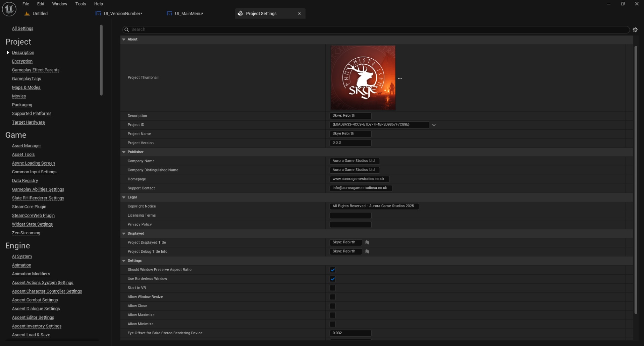This screenshot has height=346, width=644.
Task: Enable Allow Close checkbox
Action: point(332,306)
